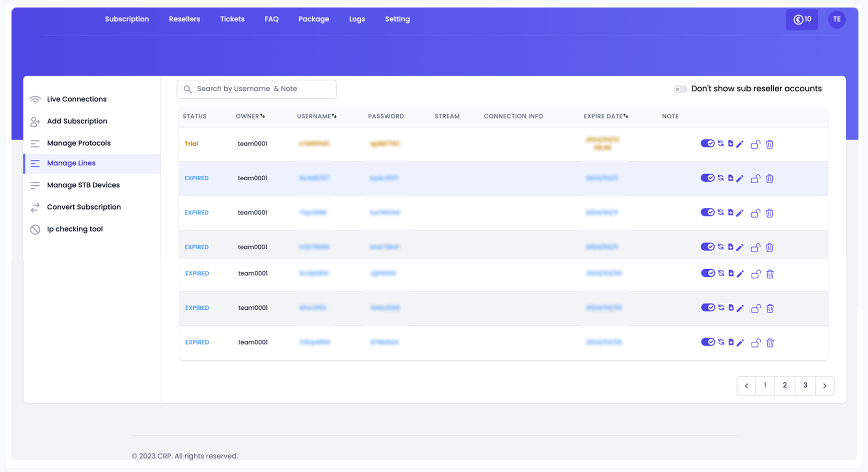Click the pencil icon in the bottom table row

click(x=740, y=342)
